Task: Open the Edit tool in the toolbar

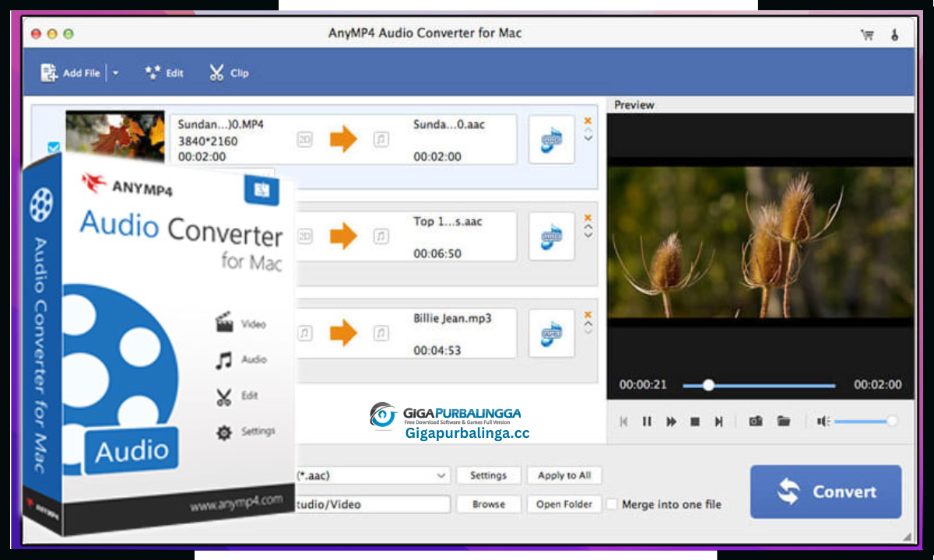Action: (164, 73)
